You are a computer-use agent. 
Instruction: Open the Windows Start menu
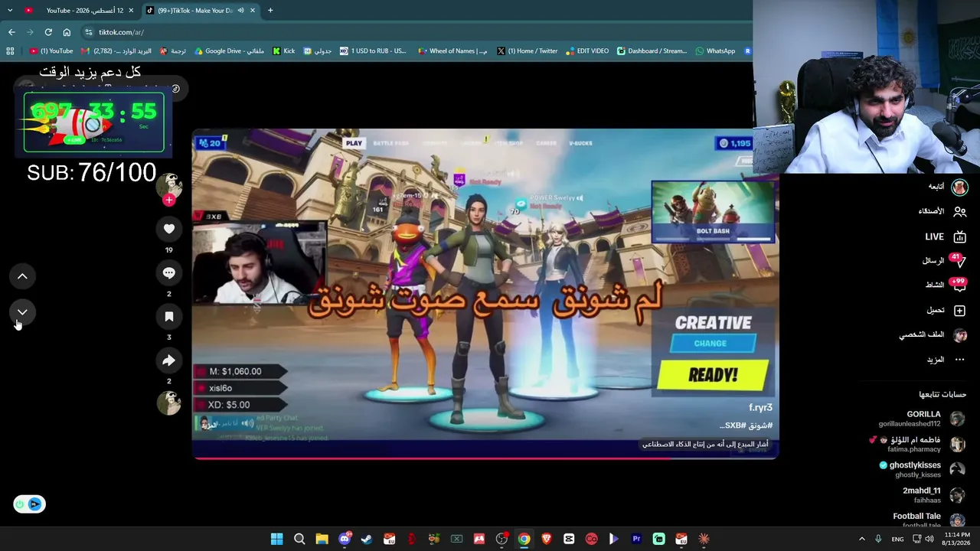(x=277, y=539)
